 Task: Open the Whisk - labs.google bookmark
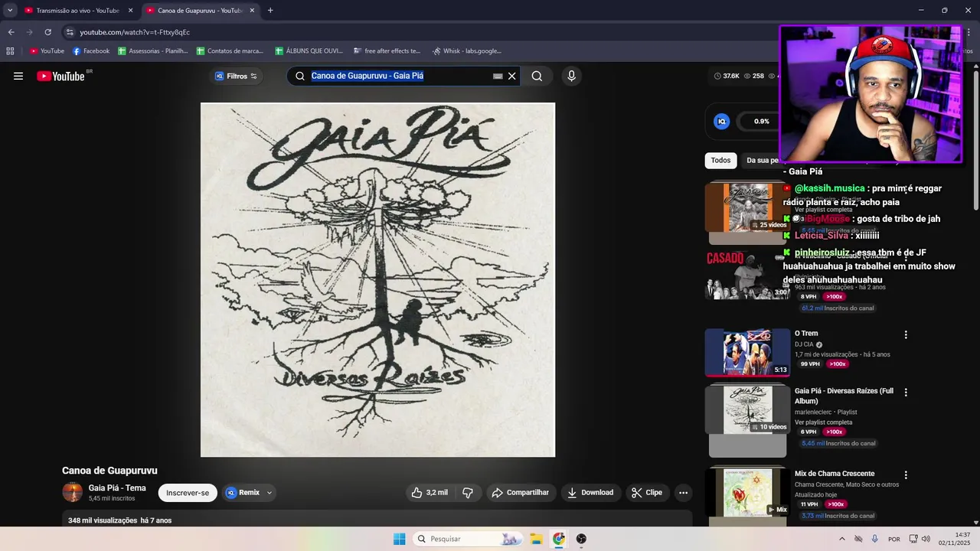[x=467, y=51]
